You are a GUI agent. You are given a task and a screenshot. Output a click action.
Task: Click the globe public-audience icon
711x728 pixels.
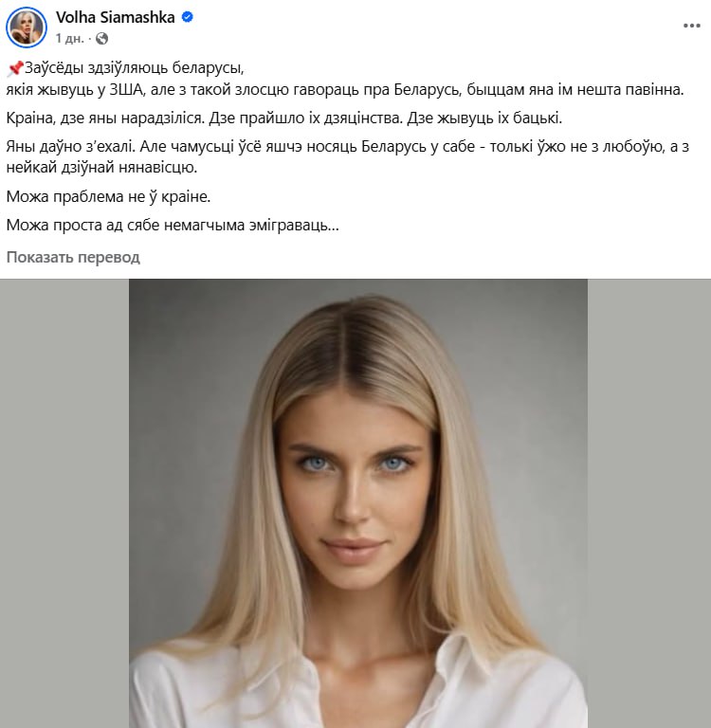coord(101,39)
